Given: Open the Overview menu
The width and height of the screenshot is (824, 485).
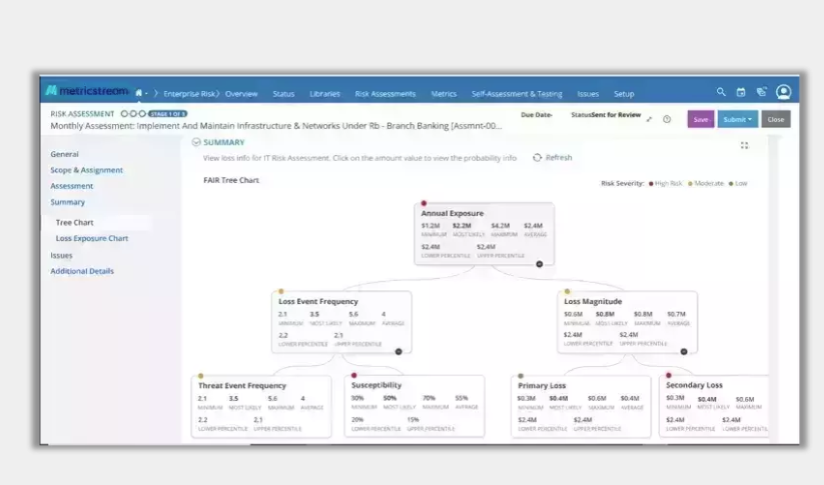Looking at the screenshot, I should point(241,94).
